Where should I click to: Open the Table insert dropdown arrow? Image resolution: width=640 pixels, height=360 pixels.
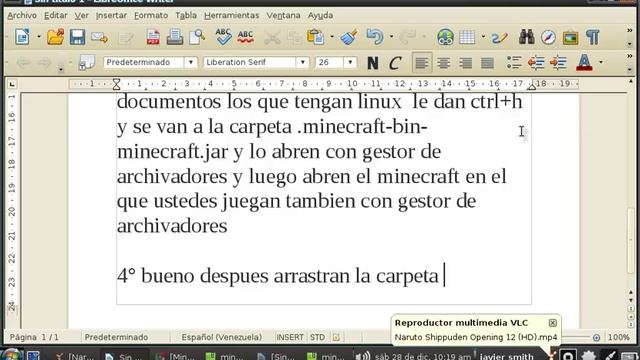483,37
